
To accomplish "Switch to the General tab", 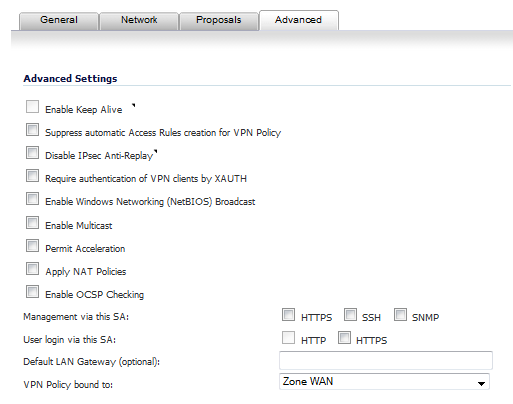I will (x=59, y=20).
